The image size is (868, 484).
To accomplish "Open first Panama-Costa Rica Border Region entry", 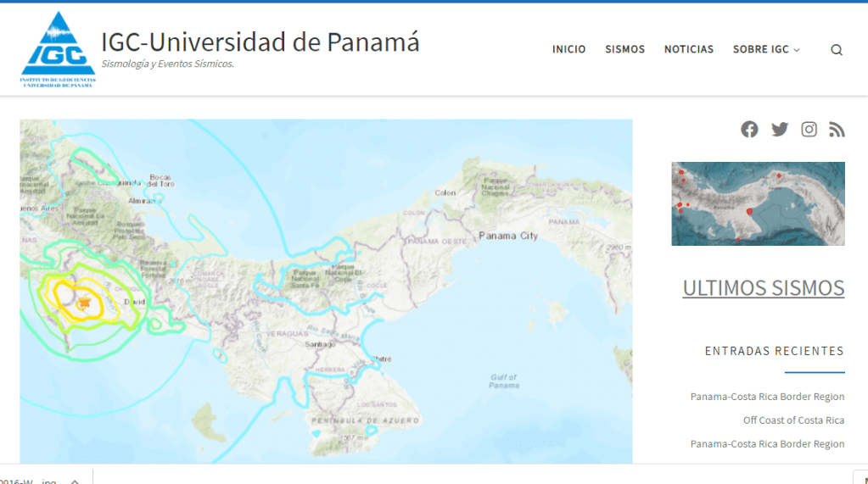I will 767,397.
